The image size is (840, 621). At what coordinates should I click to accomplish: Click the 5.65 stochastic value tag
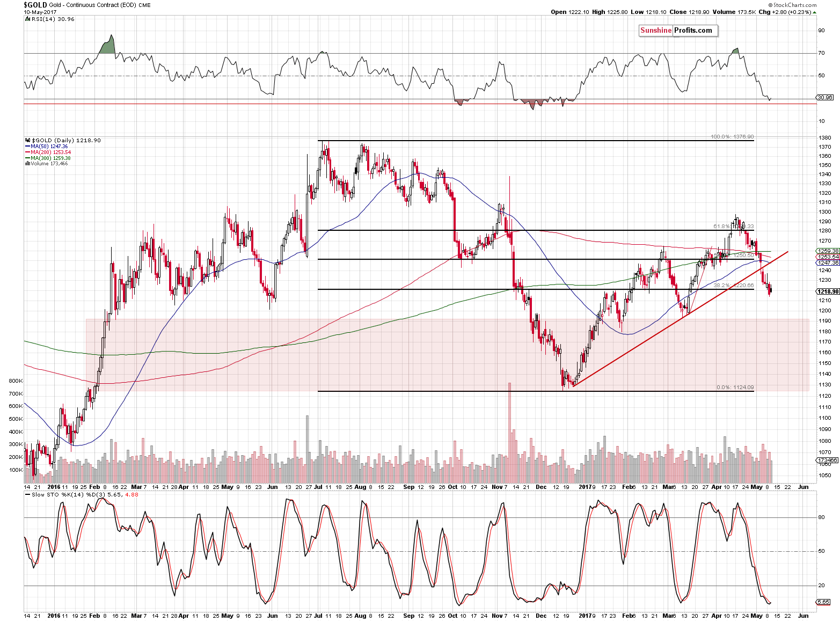(x=823, y=602)
